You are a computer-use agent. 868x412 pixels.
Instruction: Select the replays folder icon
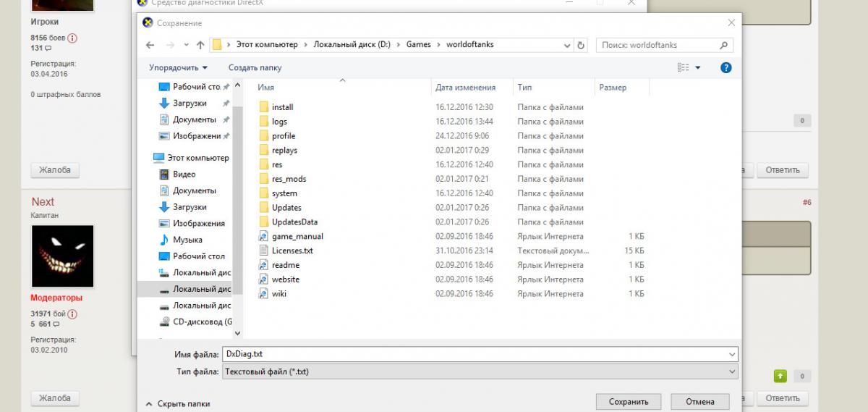[x=263, y=150]
